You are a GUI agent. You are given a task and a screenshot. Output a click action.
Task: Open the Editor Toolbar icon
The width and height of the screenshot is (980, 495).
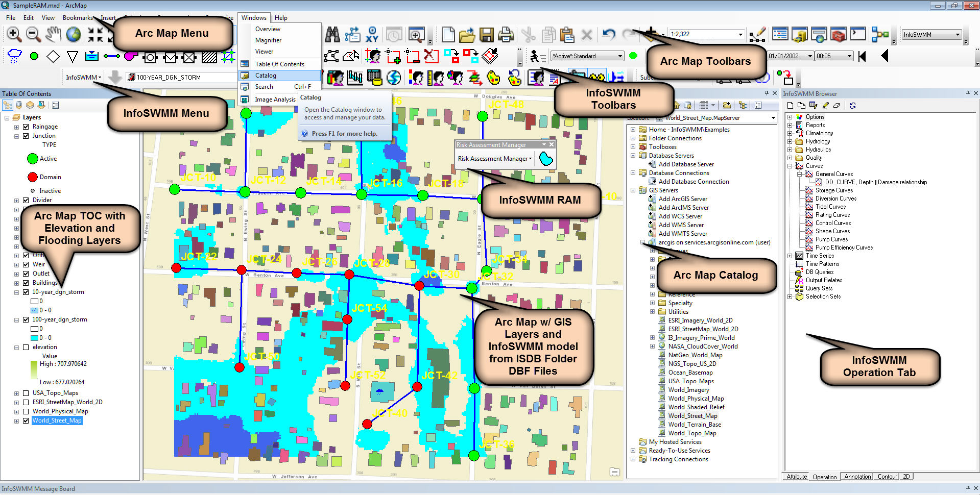click(x=757, y=34)
